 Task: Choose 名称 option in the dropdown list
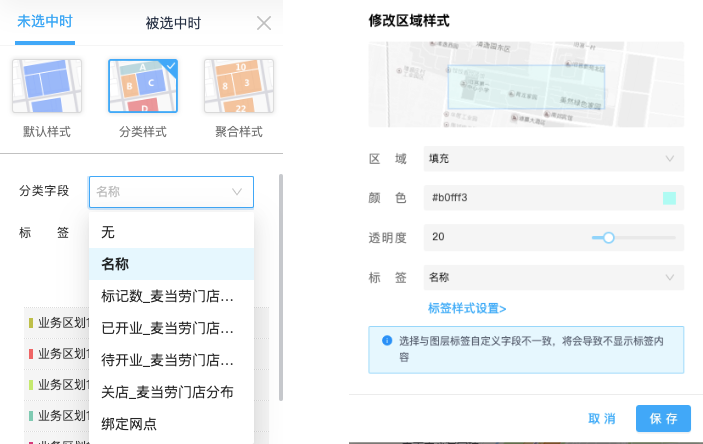[171, 264]
